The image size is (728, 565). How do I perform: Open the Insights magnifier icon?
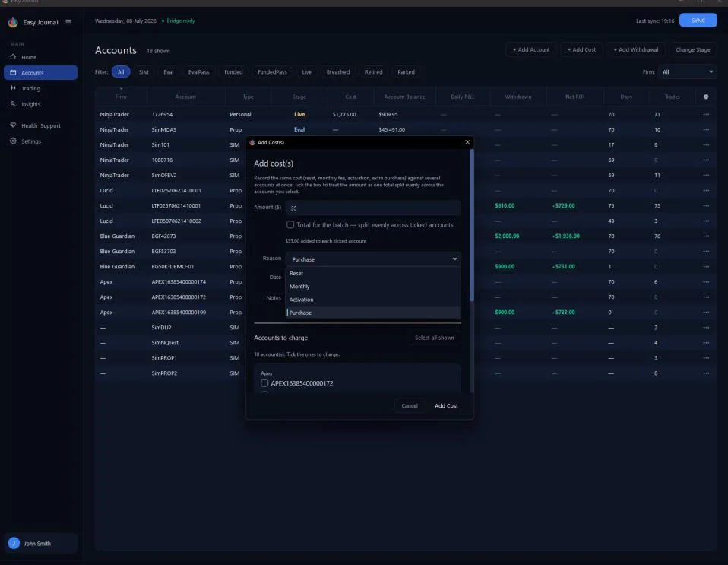click(x=13, y=103)
